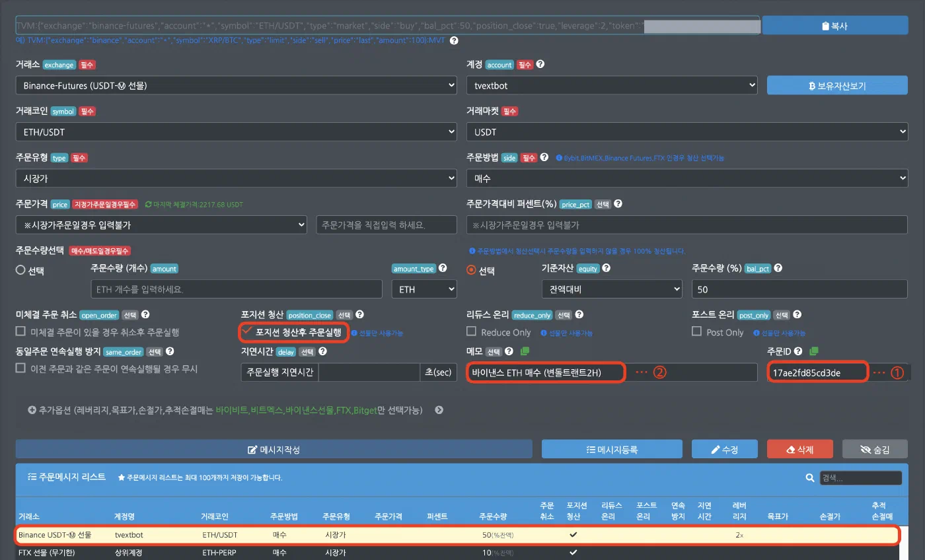Click the help icon after the example TVM line
The width and height of the screenshot is (925, 560).
tap(454, 40)
